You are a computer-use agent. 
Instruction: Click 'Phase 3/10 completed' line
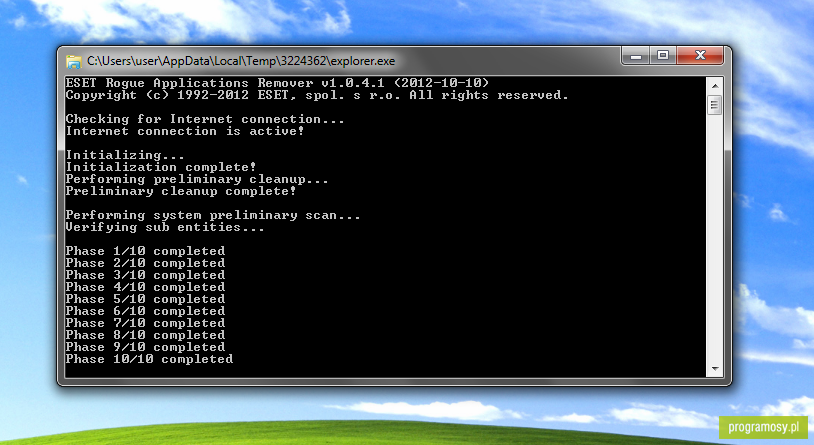(145, 275)
